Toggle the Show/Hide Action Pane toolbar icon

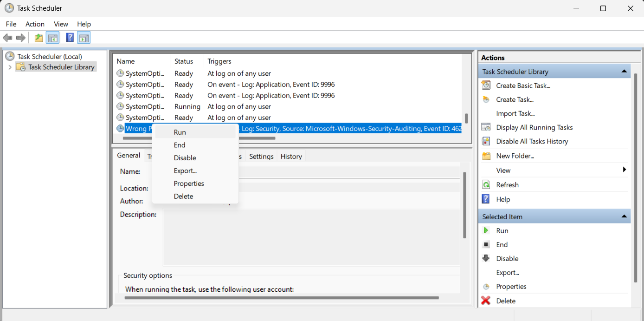84,38
